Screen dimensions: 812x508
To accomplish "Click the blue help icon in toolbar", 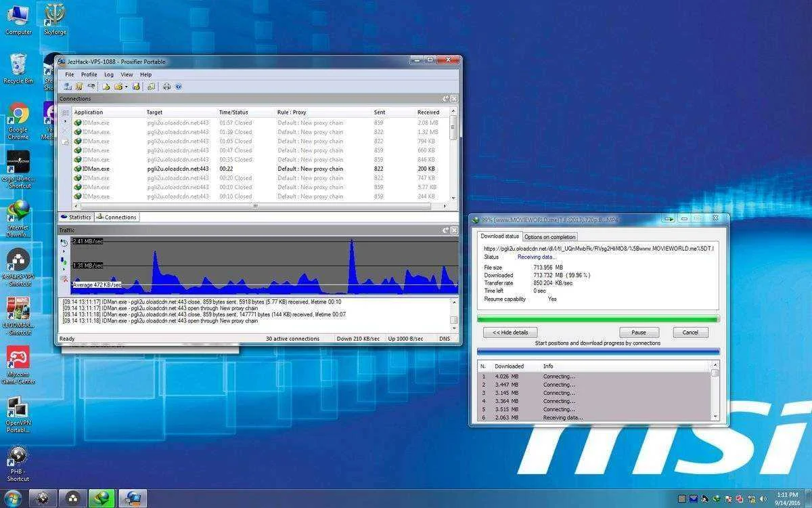I will [x=179, y=86].
